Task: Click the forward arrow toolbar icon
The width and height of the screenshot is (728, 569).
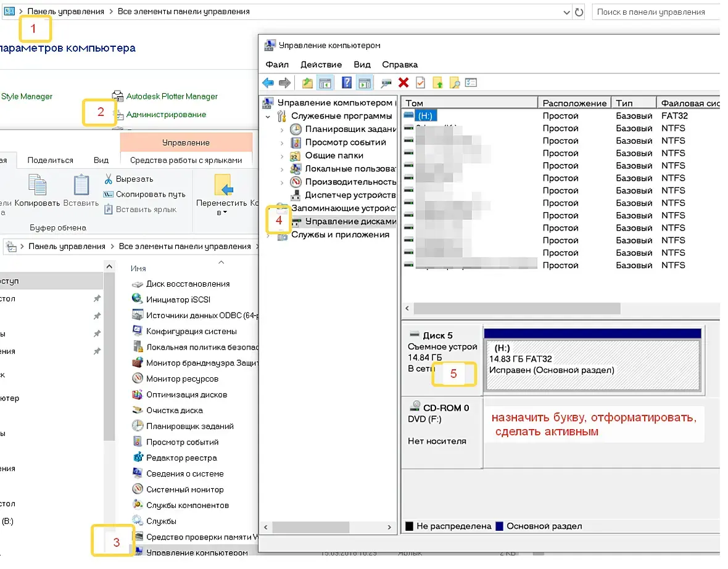Action: (x=284, y=83)
